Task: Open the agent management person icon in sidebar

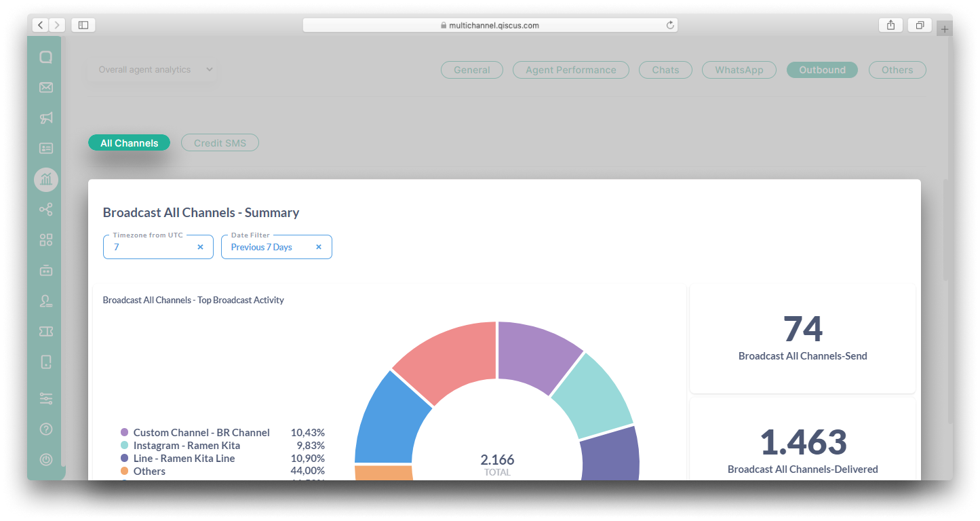Action: click(x=45, y=301)
